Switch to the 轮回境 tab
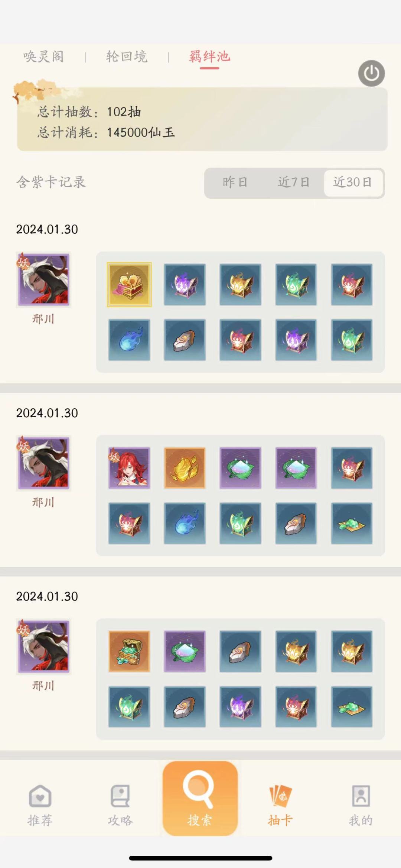The height and width of the screenshot is (868, 401). [x=127, y=56]
